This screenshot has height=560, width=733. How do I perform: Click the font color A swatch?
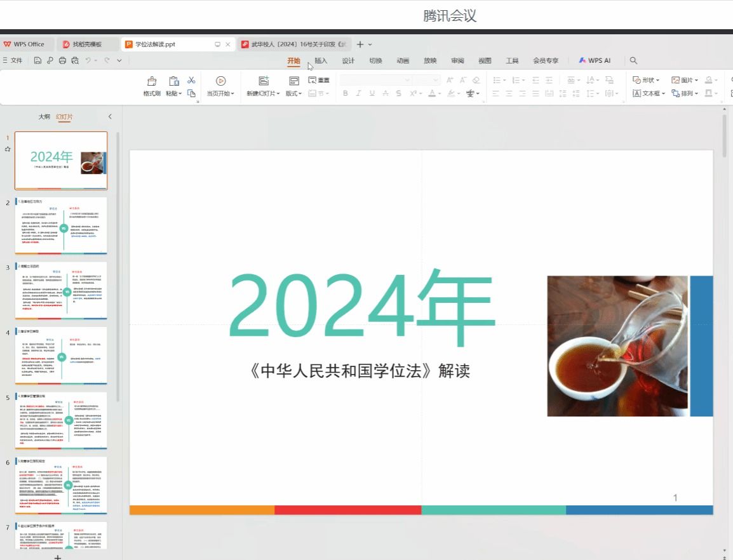pyautogui.click(x=432, y=93)
